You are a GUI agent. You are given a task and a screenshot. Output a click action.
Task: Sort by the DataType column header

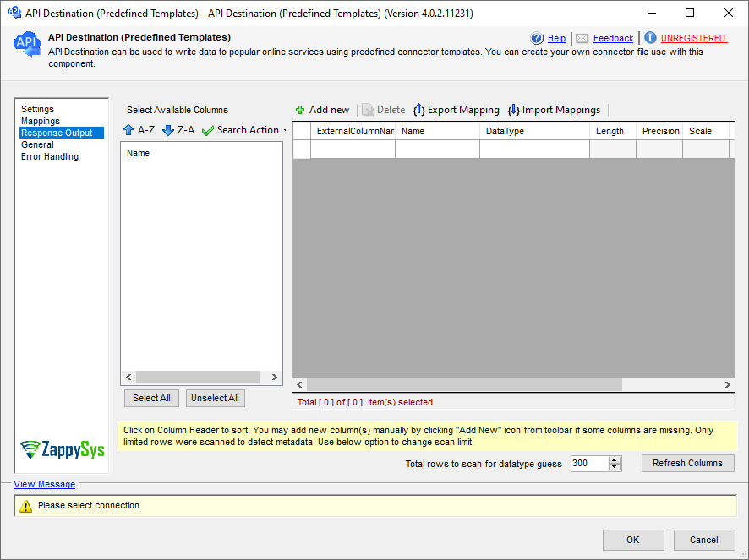pyautogui.click(x=534, y=131)
